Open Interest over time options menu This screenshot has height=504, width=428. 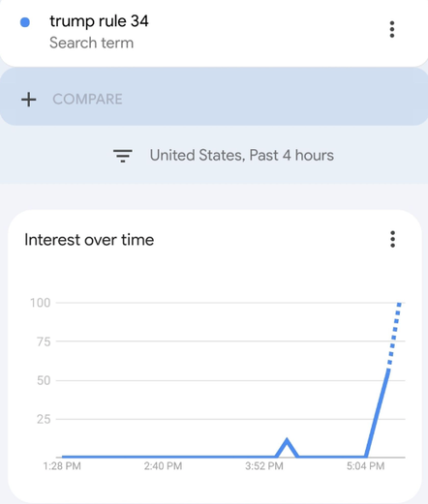tap(392, 239)
